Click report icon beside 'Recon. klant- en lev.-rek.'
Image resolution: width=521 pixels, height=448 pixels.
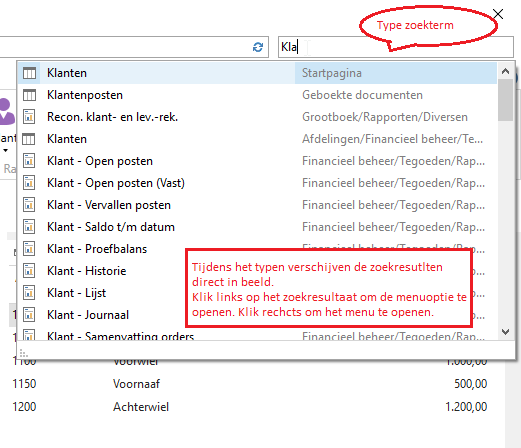coord(29,117)
